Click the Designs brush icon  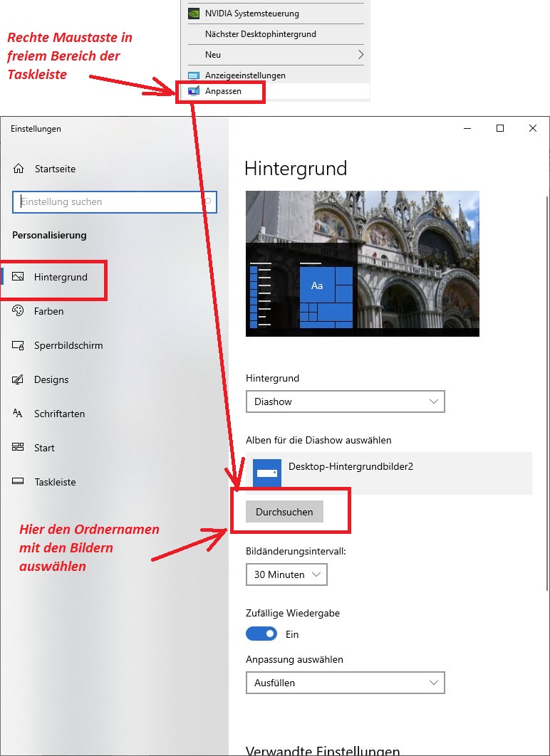tap(18, 379)
